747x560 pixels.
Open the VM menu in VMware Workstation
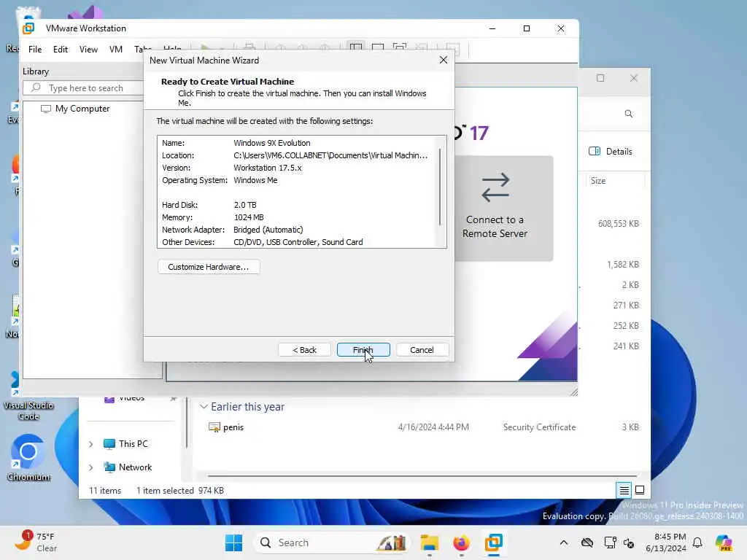[116, 50]
